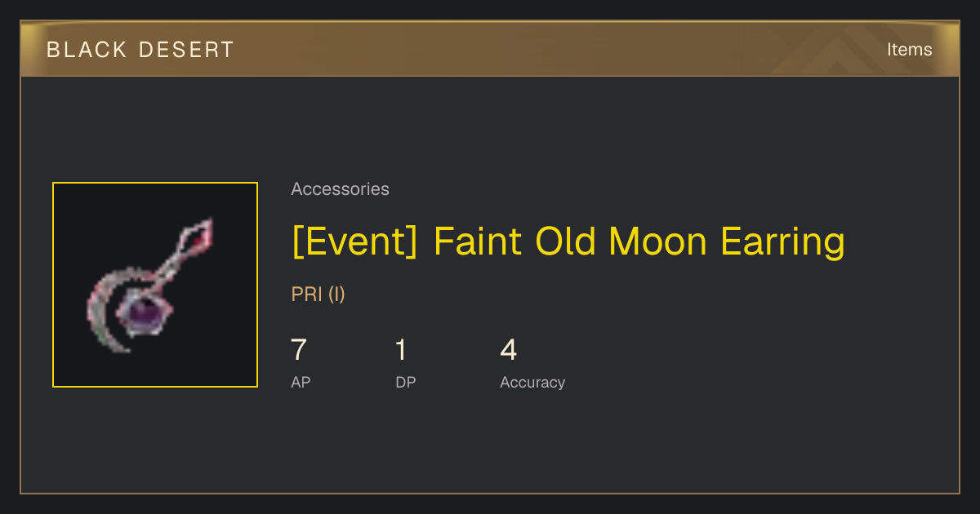Click the AP value 7
980x514 pixels.
point(299,350)
